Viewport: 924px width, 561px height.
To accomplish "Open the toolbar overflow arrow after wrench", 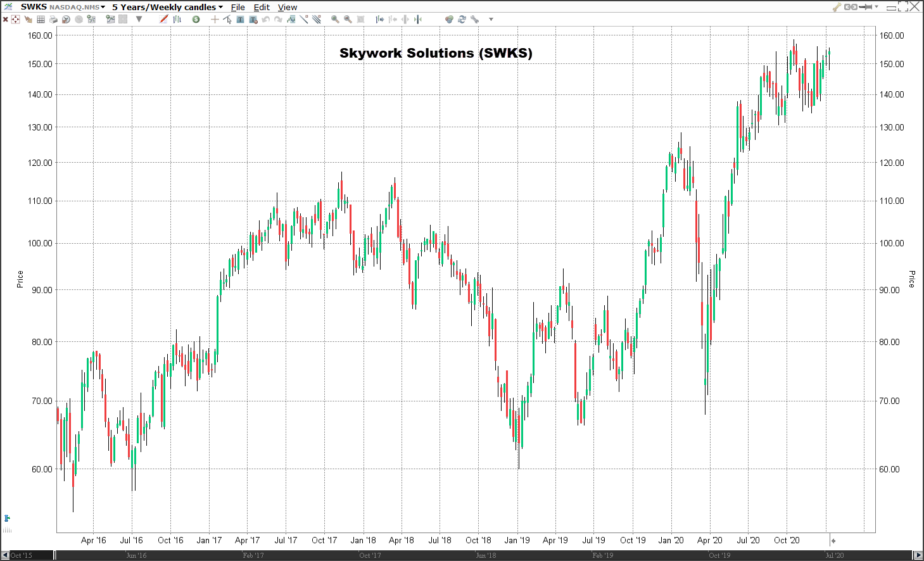I will [491, 20].
